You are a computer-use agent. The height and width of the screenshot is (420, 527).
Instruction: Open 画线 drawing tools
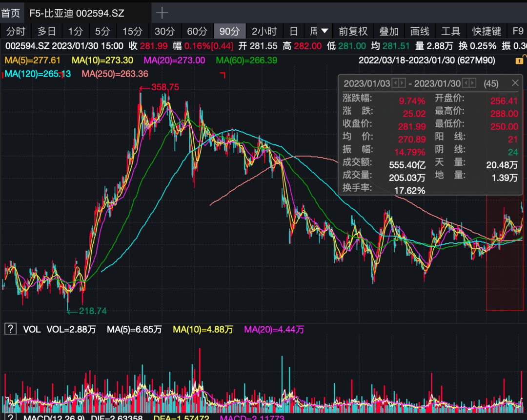click(420, 31)
